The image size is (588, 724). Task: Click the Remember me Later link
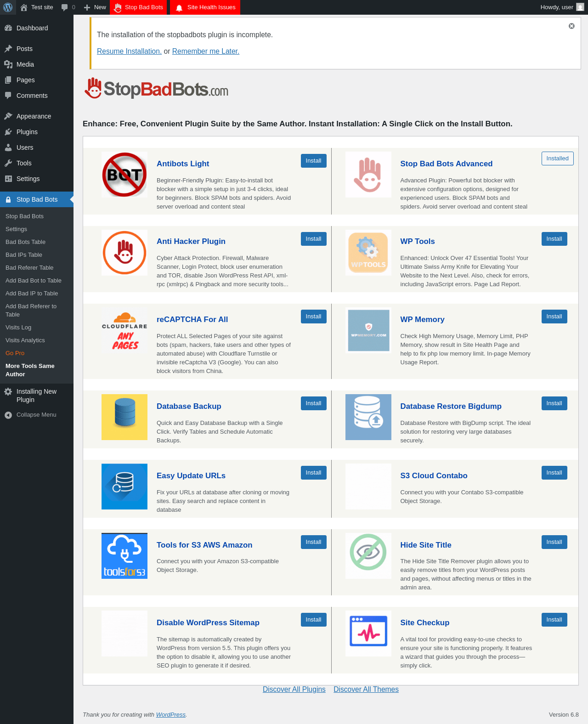(206, 51)
